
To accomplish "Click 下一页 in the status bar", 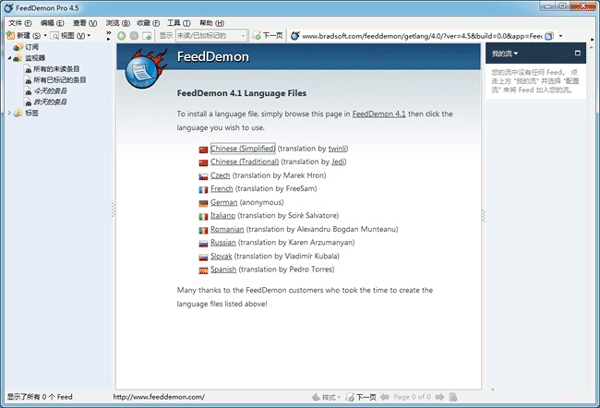I will 361,397.
